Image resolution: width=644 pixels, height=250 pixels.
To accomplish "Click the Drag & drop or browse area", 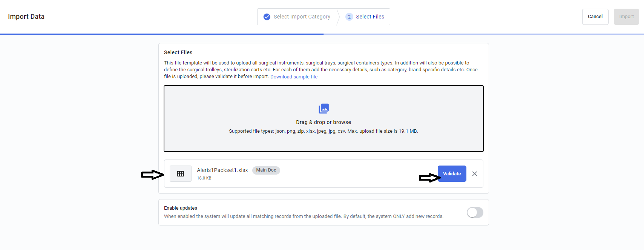I will tap(324, 118).
